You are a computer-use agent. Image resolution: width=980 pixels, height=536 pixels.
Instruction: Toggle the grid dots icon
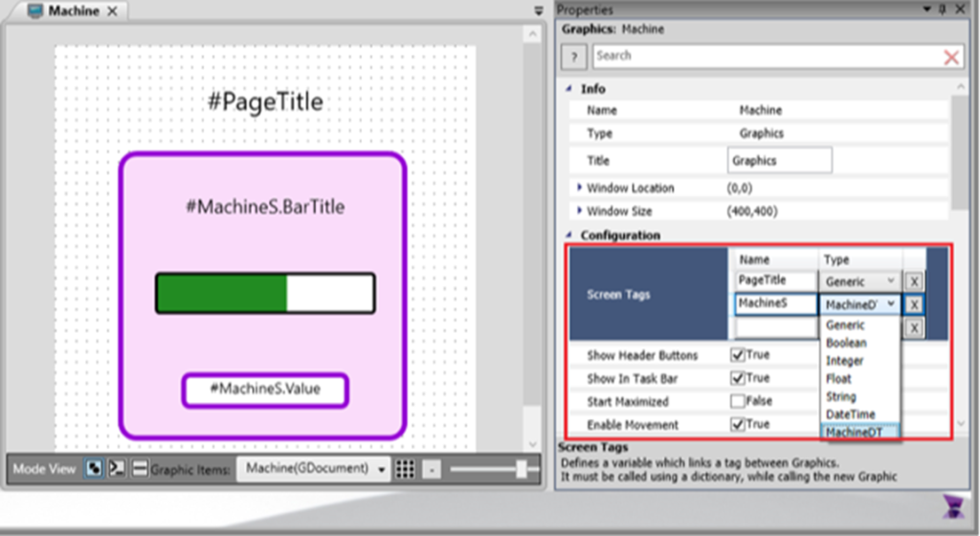(405, 469)
